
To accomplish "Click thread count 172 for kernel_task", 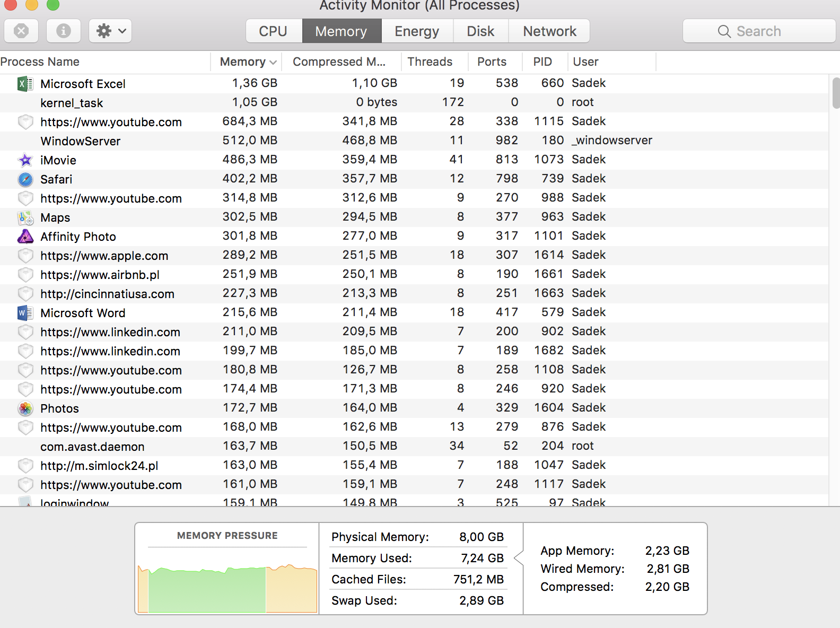I will [453, 102].
